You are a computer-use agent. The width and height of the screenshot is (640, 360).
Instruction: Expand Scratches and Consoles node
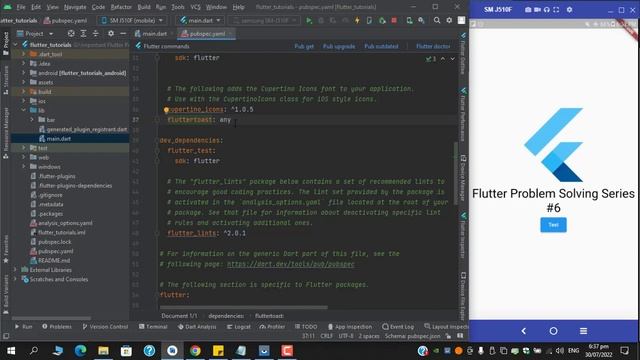(x=15, y=279)
